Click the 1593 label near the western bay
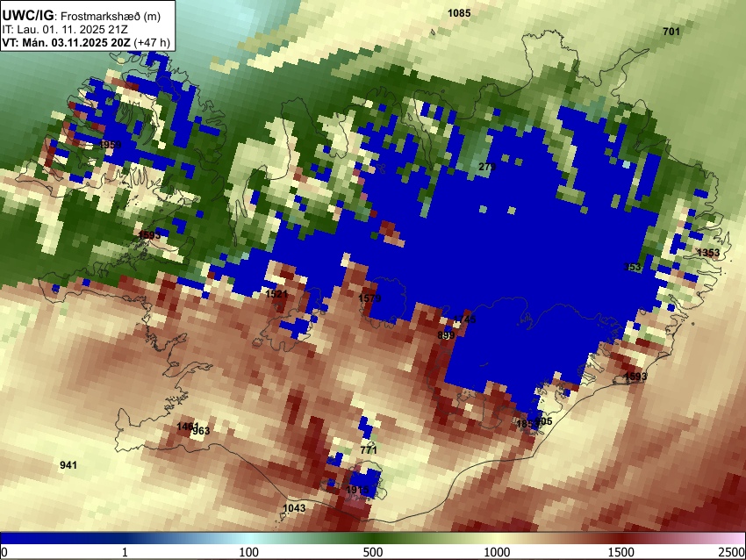The width and height of the screenshot is (746, 560). pos(149,234)
